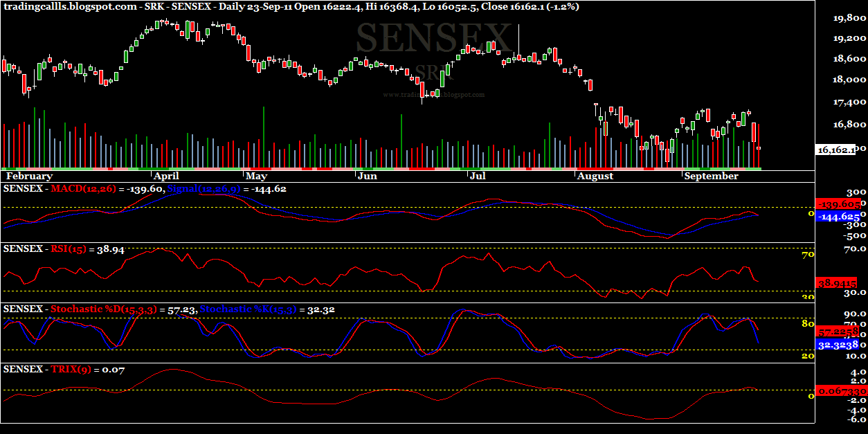Click the 30.0 value on RSI axis
This screenshot has width=868, height=434.
(x=854, y=293)
